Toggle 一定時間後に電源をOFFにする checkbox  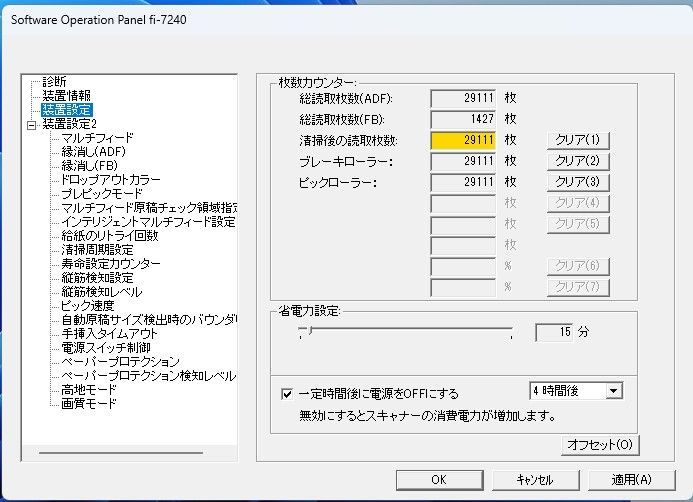coord(287,394)
